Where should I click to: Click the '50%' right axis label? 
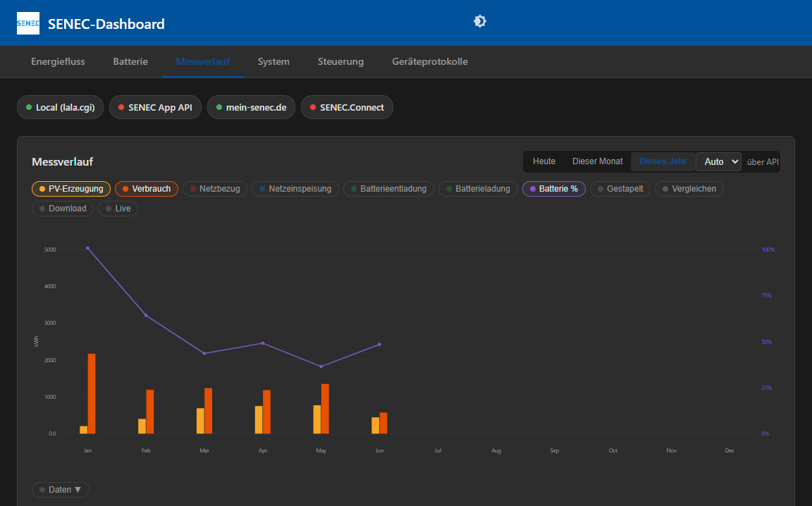tap(766, 342)
